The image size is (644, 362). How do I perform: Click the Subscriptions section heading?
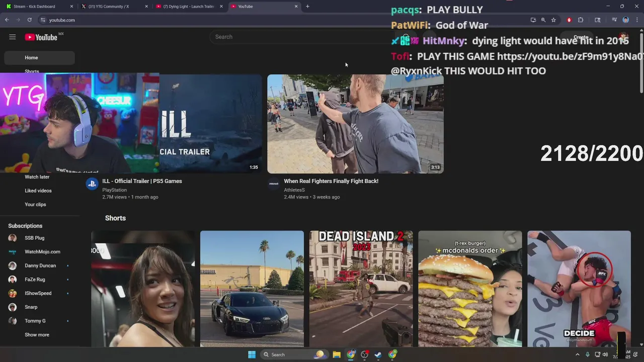tap(25, 226)
